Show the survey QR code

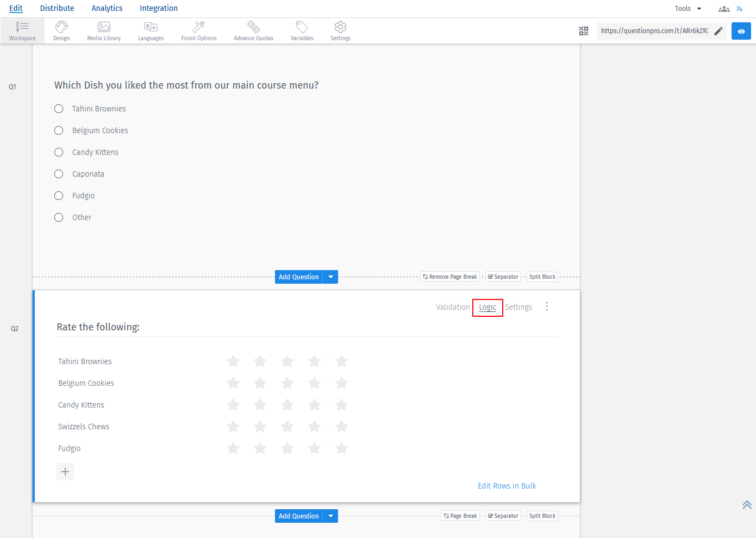(x=584, y=31)
